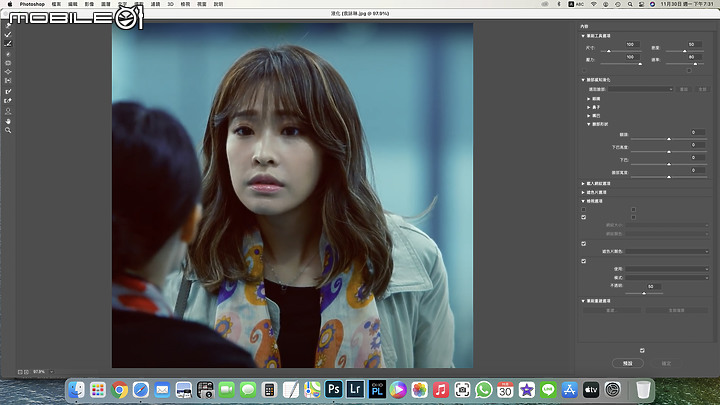The image size is (720, 405).
Task: Open the Apple menu
Action: pos(10,4)
